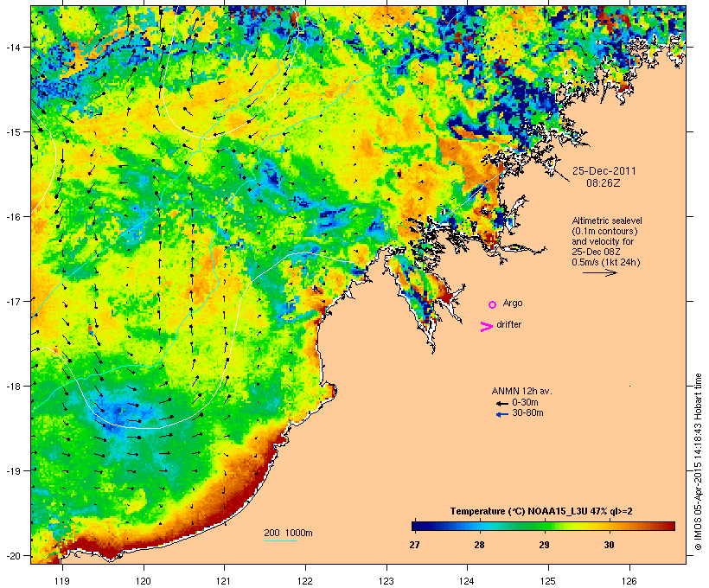Click longitude axis label 122
The width and height of the screenshot is (709, 588).
point(305,581)
